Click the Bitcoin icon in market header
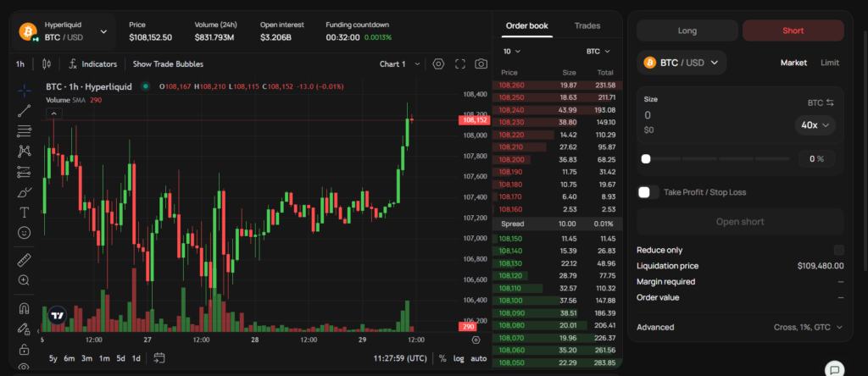Screen dimensions: 868x376 [x=28, y=31]
